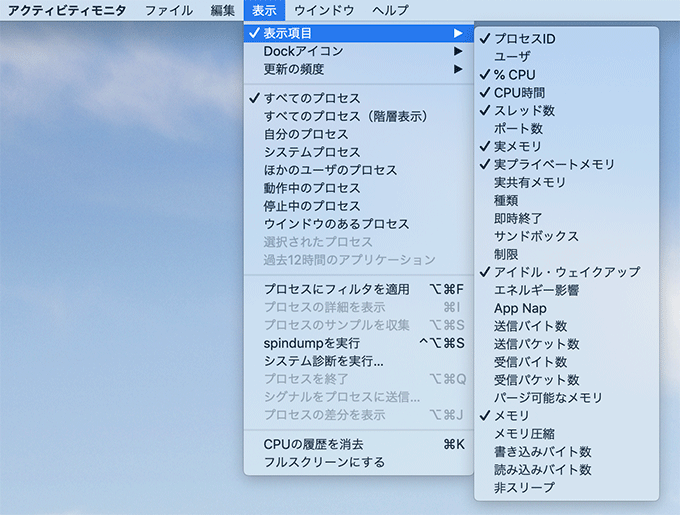
Task: Clear CPU history with CPUの履歴を消去
Action: click(313, 444)
